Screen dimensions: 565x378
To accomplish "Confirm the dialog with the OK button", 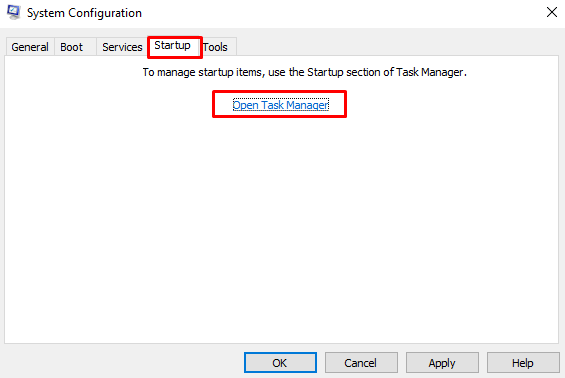I will [x=280, y=363].
